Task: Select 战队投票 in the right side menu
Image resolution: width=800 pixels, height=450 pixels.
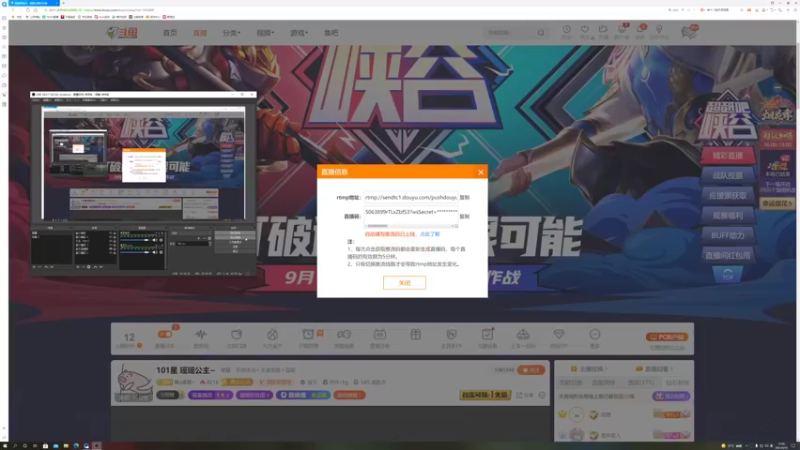Action: pos(728,176)
